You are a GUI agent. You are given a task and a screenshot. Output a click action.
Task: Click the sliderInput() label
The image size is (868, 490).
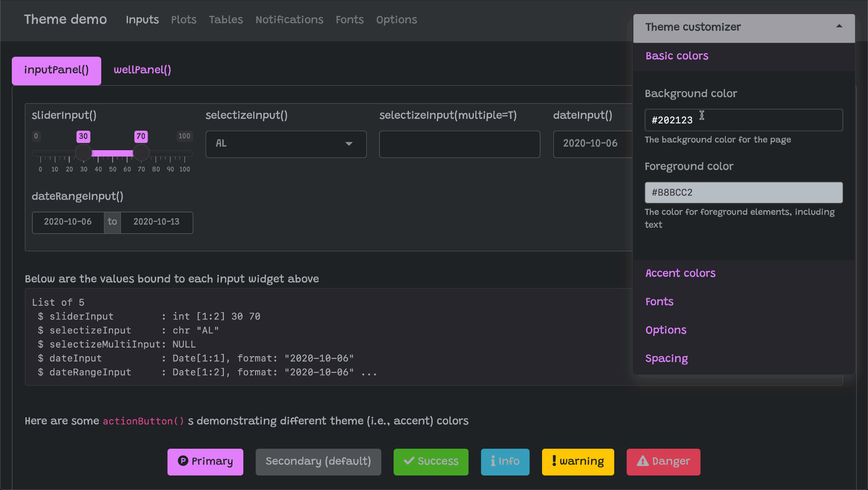point(64,115)
